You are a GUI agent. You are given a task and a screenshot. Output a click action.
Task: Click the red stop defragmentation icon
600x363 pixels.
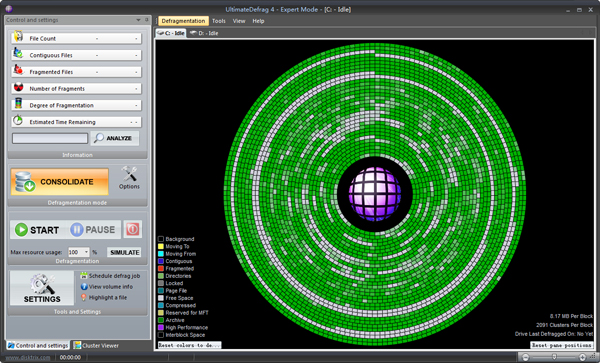[x=132, y=230]
